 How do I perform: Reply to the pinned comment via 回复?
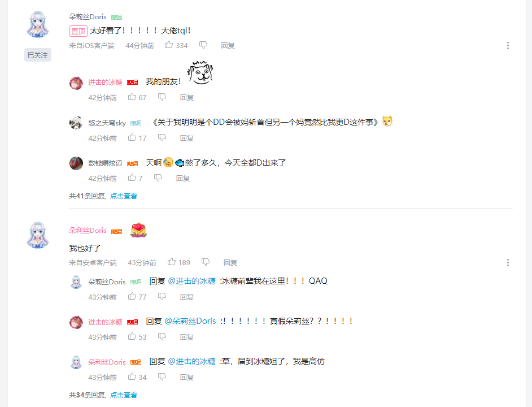[228, 46]
